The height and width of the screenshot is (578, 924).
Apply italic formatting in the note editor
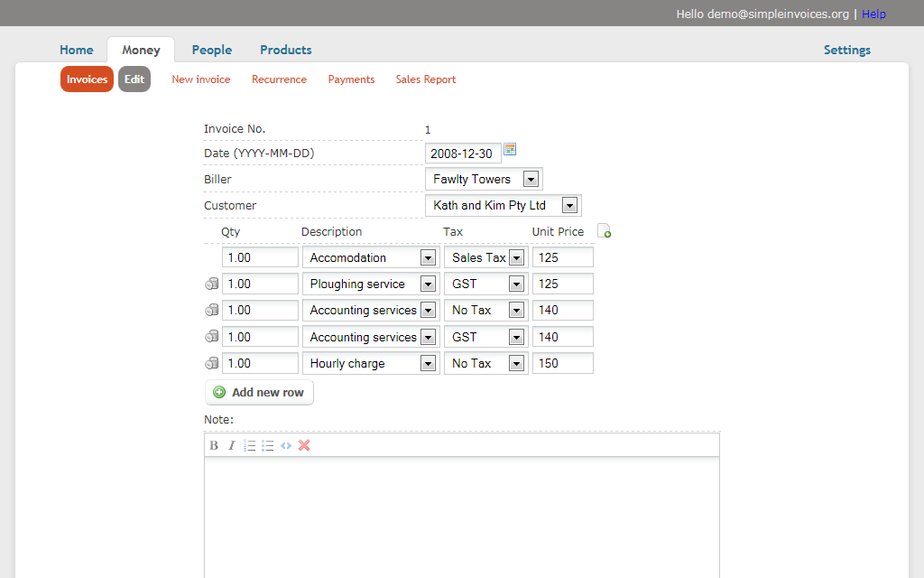[231, 445]
